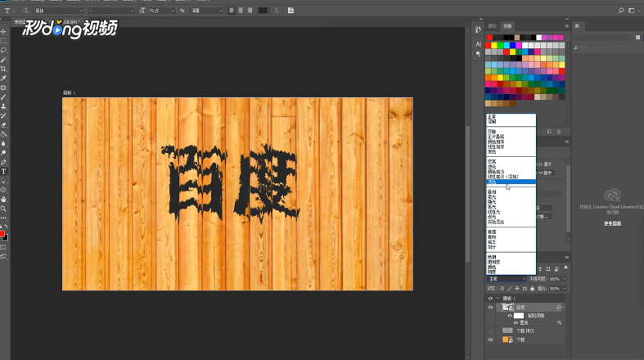Create warped text from options bar

[277, 11]
